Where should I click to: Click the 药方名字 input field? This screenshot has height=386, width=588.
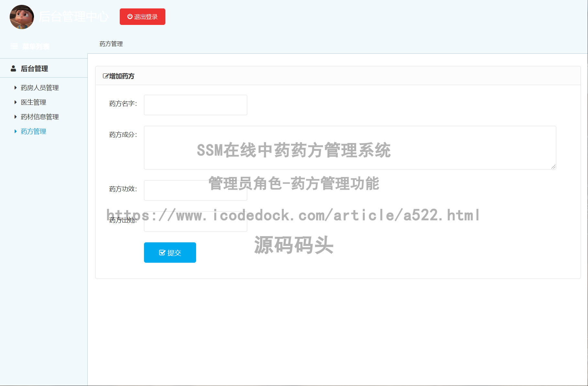[x=195, y=105]
